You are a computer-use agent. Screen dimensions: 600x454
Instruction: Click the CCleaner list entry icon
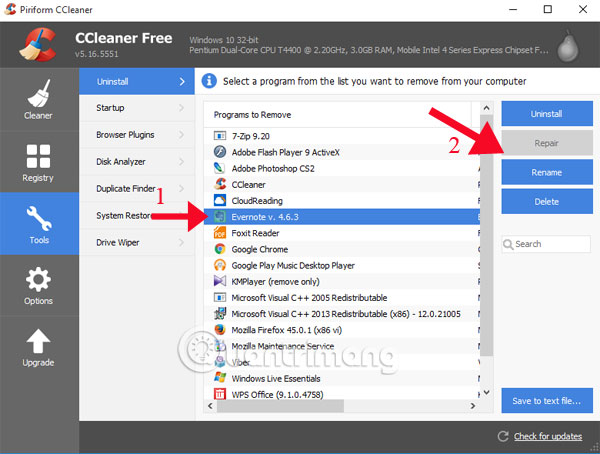[220, 184]
